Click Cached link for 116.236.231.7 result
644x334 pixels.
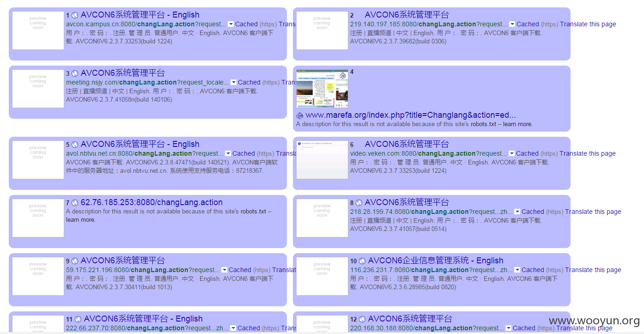(x=533, y=270)
